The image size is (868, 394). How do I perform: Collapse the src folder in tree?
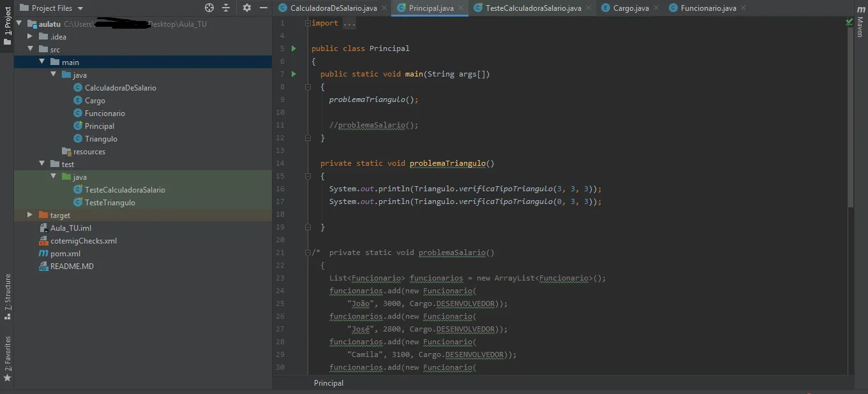click(30, 49)
